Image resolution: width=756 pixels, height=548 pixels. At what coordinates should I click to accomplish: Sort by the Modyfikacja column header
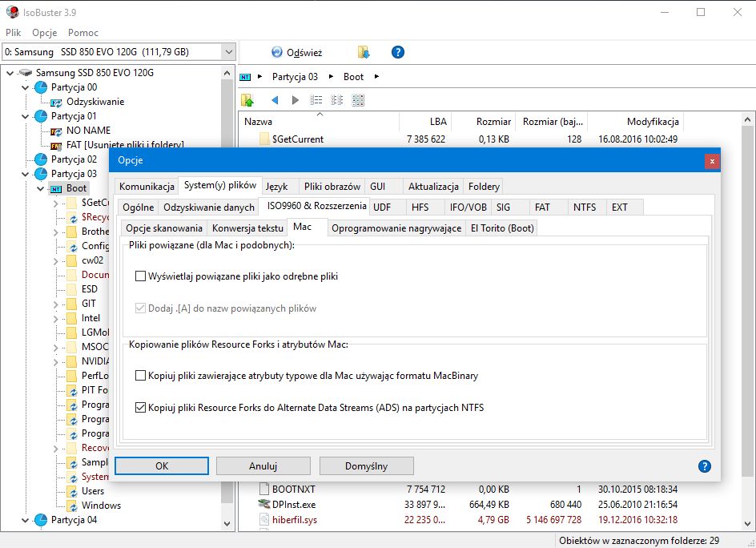(636, 122)
